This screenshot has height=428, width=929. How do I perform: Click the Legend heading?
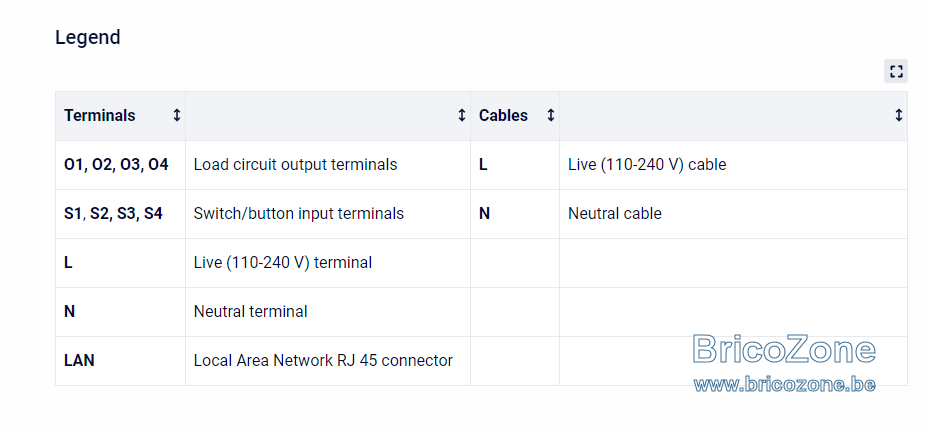tap(88, 37)
